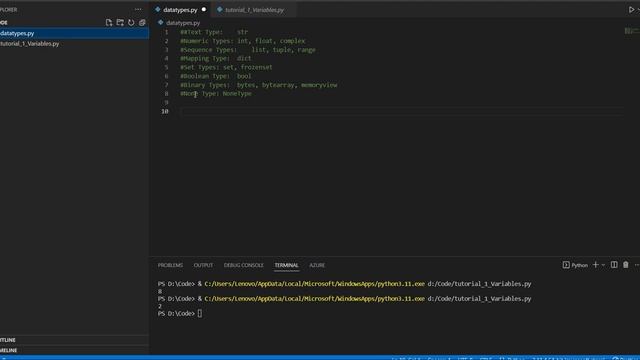Viewport: 640px width, 360px height.
Task: Click the editor minimap
Action: pyautogui.click(x=631, y=31)
